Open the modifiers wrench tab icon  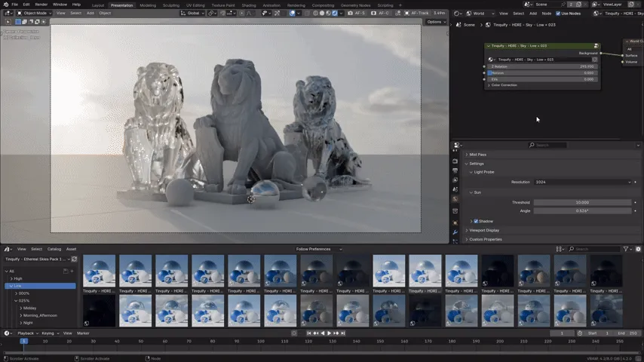[x=455, y=232]
